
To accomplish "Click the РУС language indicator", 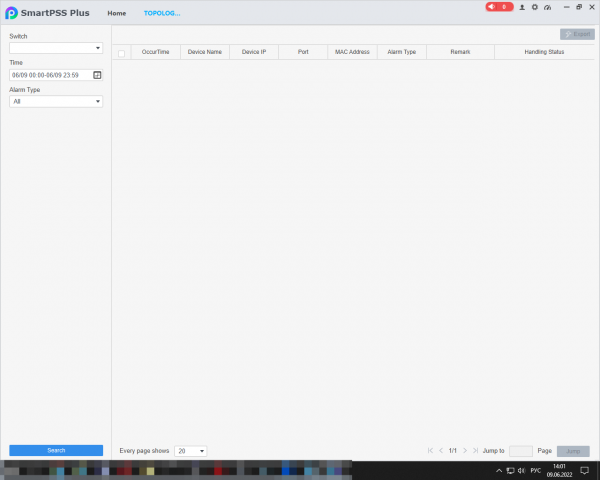I will 535,470.
